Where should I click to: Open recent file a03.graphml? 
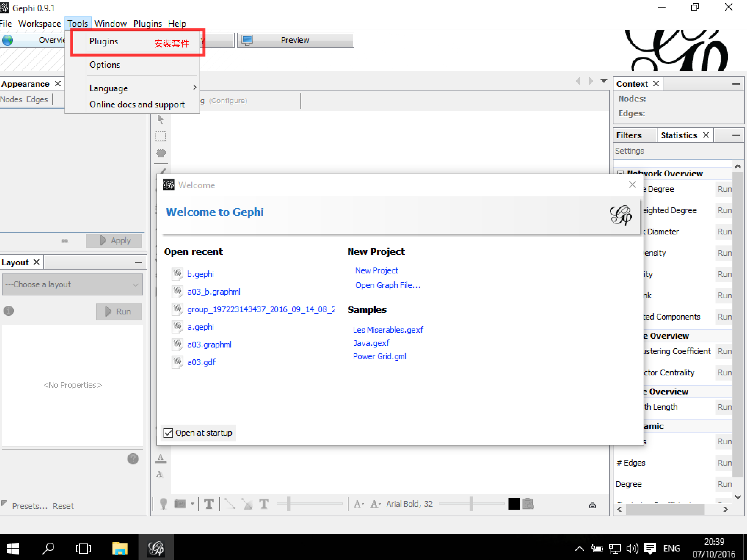click(209, 344)
